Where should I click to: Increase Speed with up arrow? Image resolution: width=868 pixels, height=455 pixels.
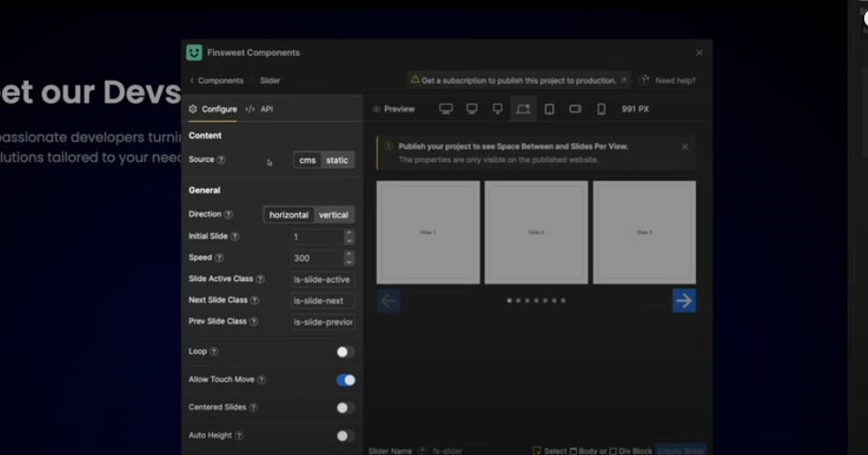pyautogui.click(x=348, y=254)
